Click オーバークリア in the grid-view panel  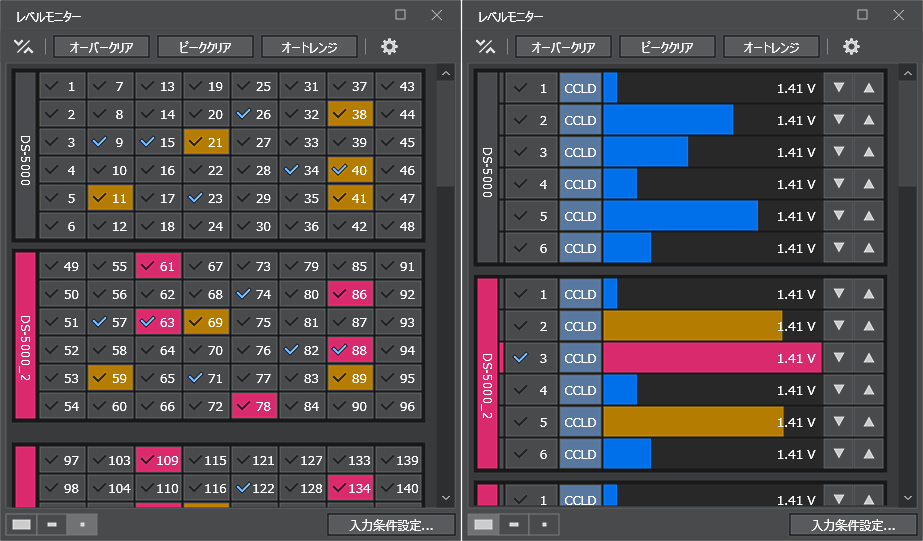[100, 47]
